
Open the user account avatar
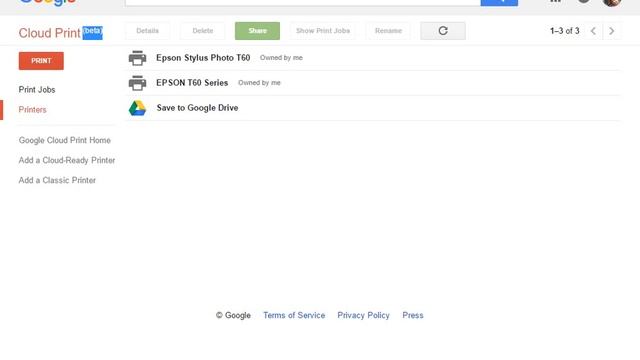(611, 2)
